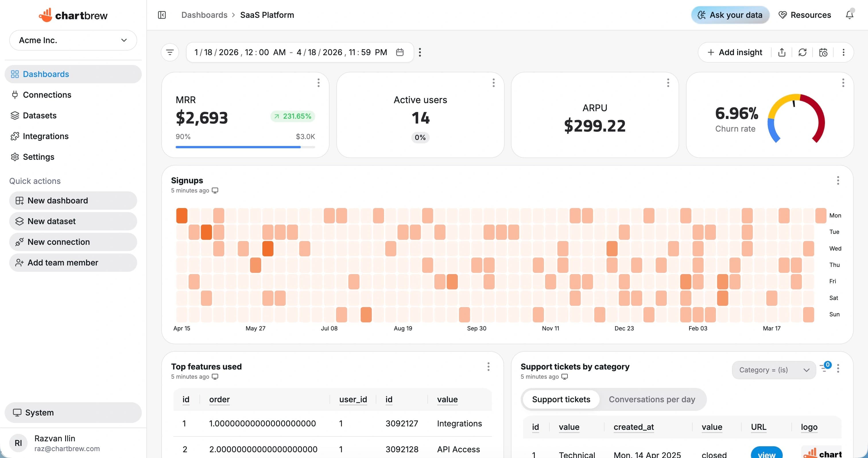
Task: Click the Add insight button
Action: pyautogui.click(x=735, y=52)
